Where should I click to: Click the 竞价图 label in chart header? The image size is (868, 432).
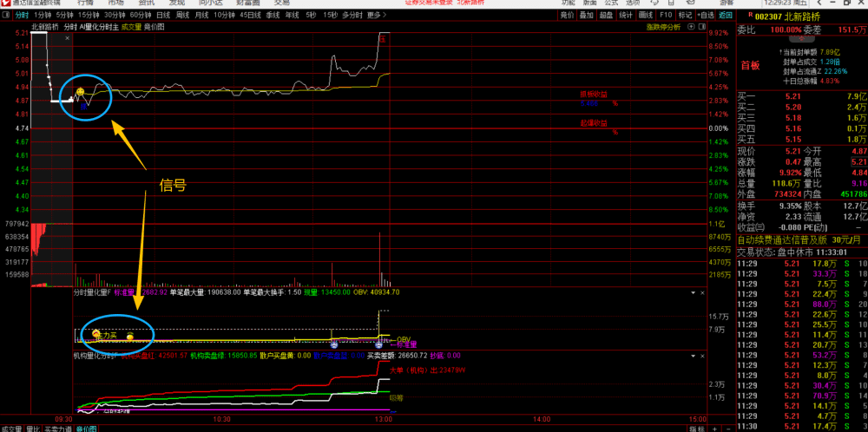(154, 27)
